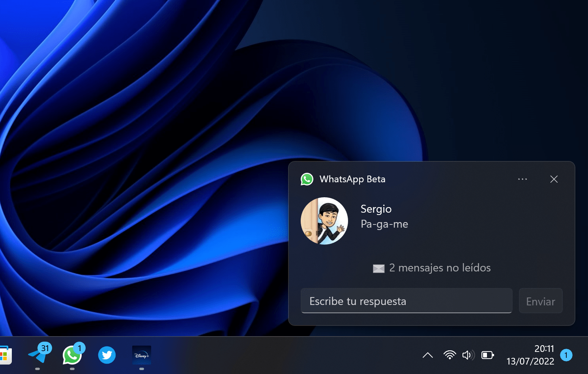Image resolution: width=588 pixels, height=374 pixels.
Task: Open the Pa-ga-me message from Sergio
Action: [384, 224]
